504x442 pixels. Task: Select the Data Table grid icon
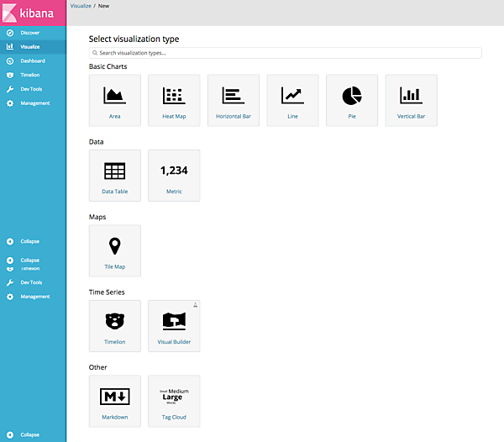(115, 171)
